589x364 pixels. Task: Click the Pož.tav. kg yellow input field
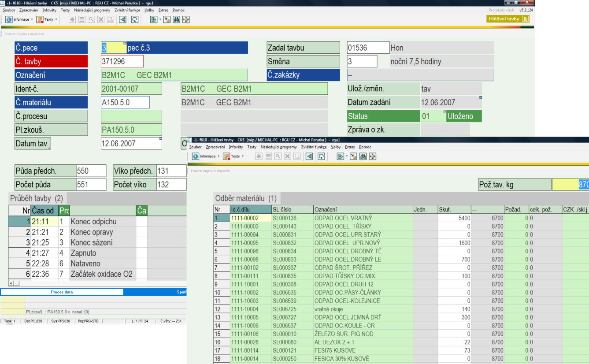tap(570, 184)
